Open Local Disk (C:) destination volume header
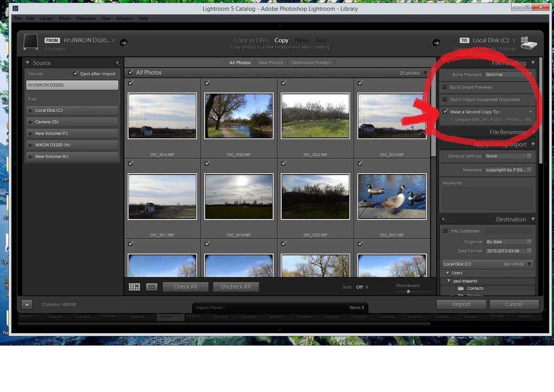Screen dimensions: 554x392 tap(487, 264)
